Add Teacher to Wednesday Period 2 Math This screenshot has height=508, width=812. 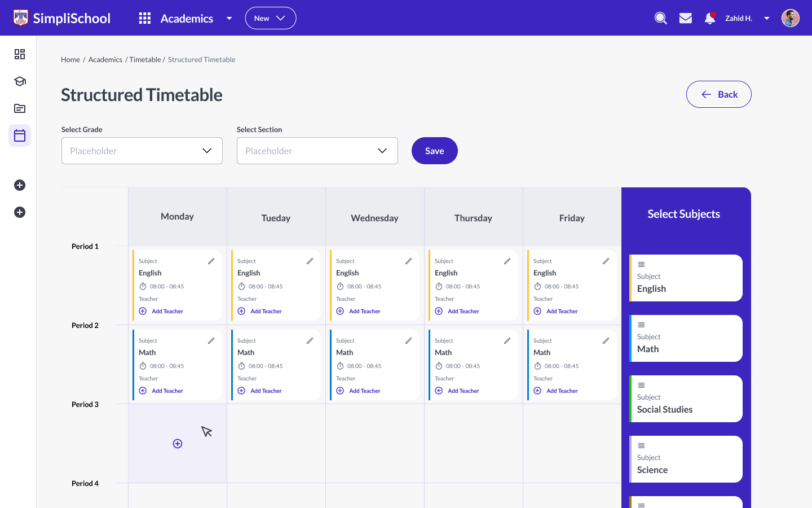(359, 391)
